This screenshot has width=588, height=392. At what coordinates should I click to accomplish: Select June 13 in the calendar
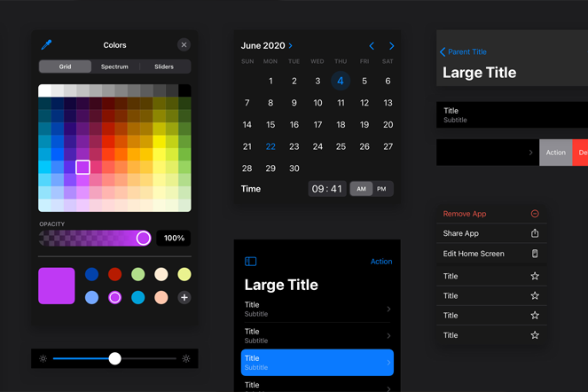(388, 103)
